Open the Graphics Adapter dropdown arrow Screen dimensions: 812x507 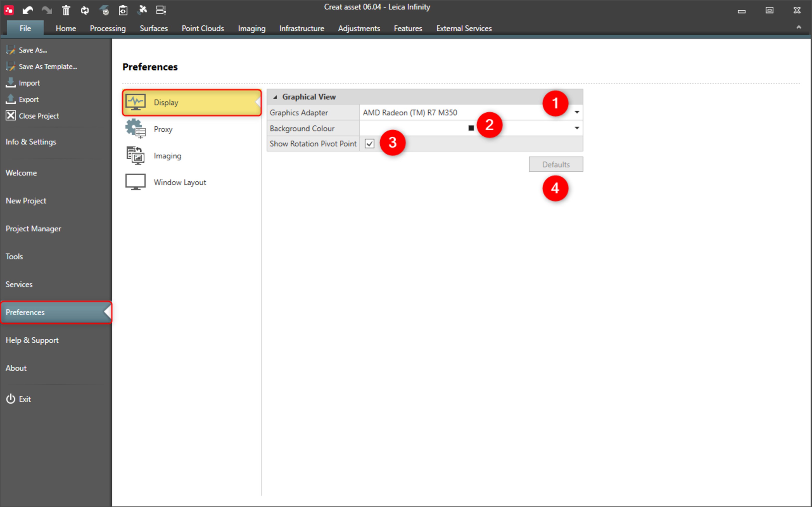click(577, 112)
